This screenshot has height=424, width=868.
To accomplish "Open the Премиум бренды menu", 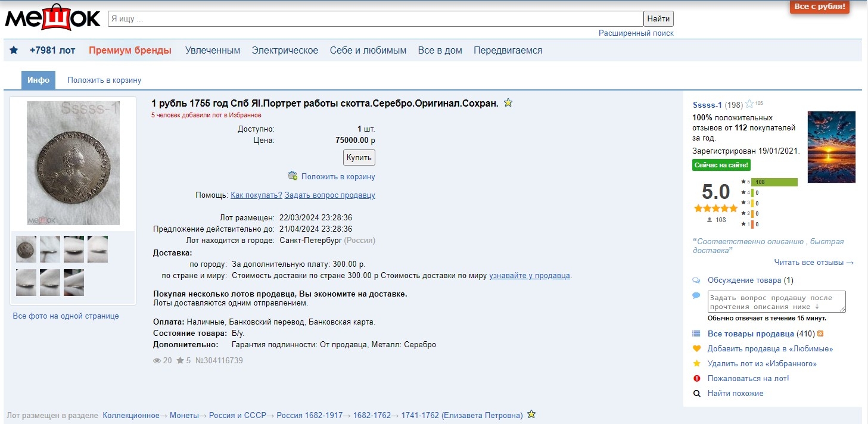I will (x=130, y=51).
